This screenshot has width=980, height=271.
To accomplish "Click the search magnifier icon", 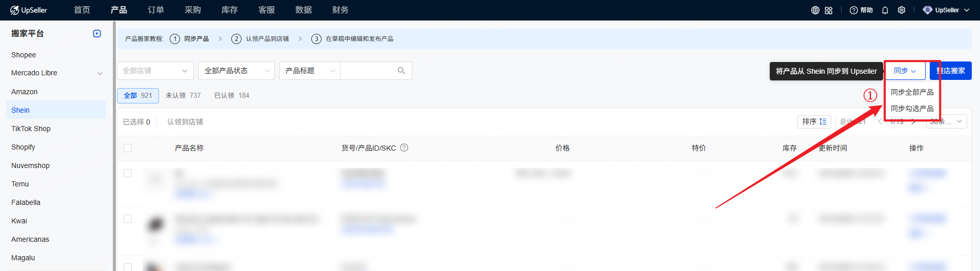I will 402,71.
